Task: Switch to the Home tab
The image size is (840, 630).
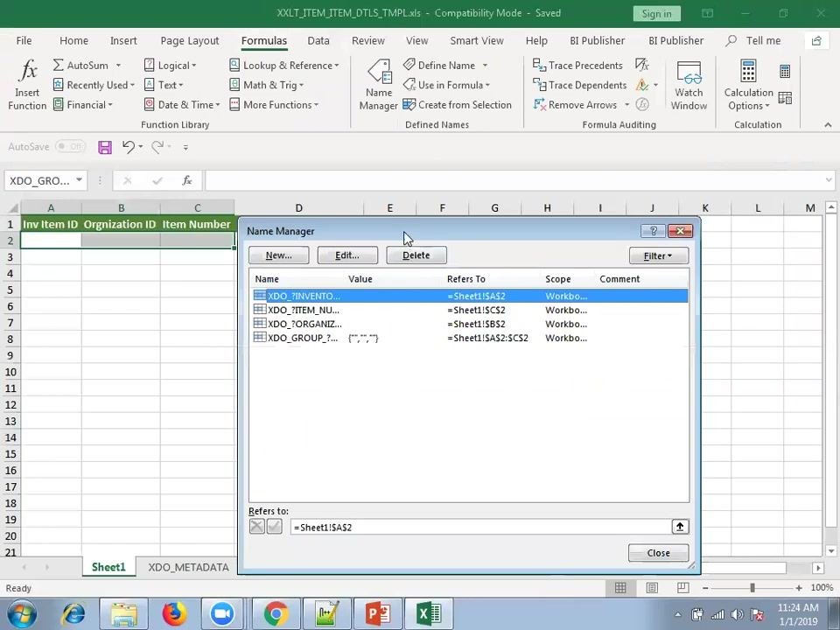Action: (73, 41)
